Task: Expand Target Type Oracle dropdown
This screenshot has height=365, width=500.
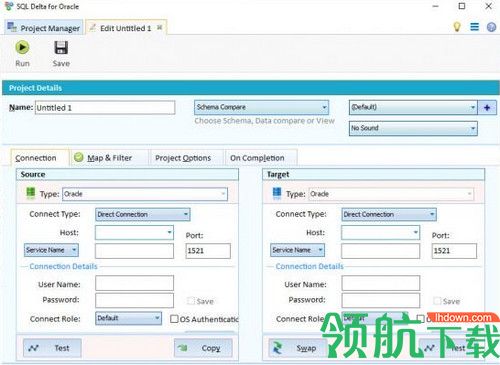Action: pos(391,194)
